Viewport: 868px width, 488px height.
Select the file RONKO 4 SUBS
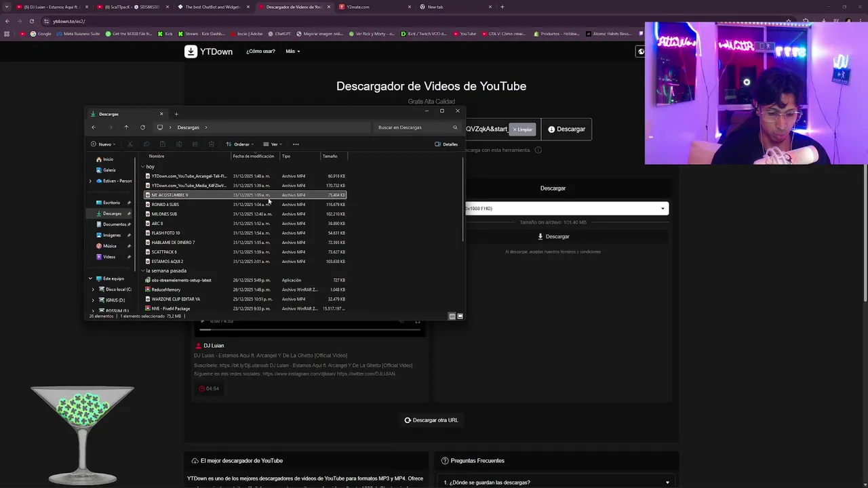245,205
